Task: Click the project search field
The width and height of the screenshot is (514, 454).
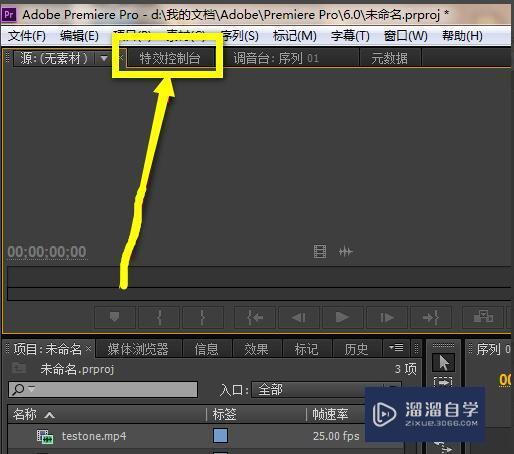Action: pos(103,389)
